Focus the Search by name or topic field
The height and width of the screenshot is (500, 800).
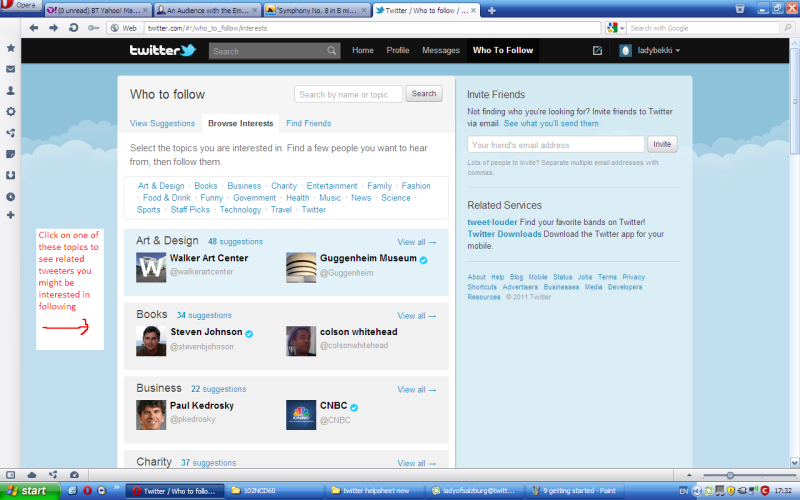click(x=348, y=94)
